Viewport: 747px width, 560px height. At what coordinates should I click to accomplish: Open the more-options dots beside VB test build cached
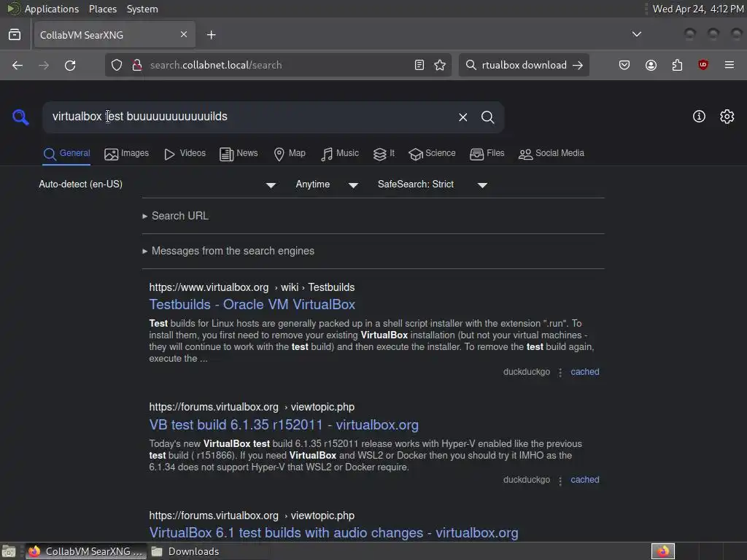[560, 481]
